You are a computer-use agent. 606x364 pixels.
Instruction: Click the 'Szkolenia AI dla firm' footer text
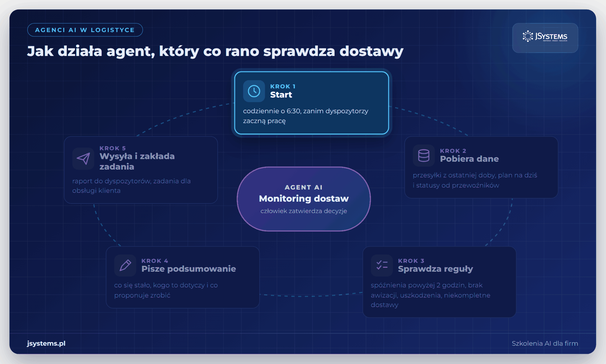click(545, 343)
